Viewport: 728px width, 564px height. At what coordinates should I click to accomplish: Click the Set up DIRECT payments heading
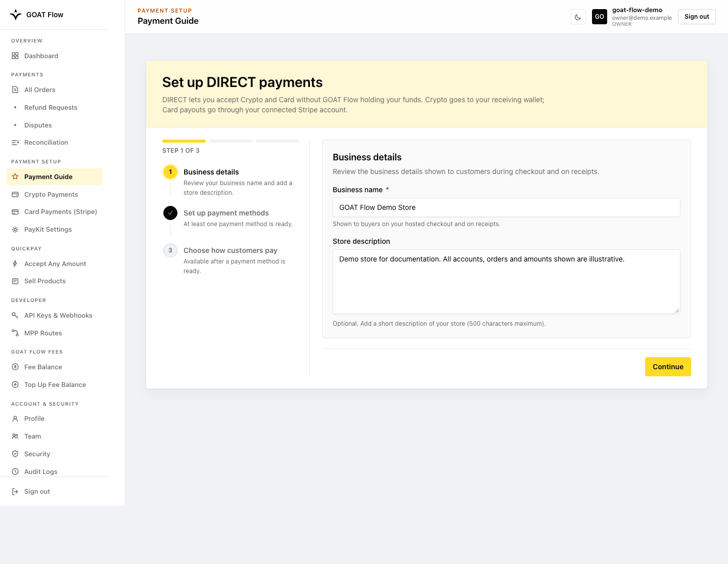tap(243, 82)
